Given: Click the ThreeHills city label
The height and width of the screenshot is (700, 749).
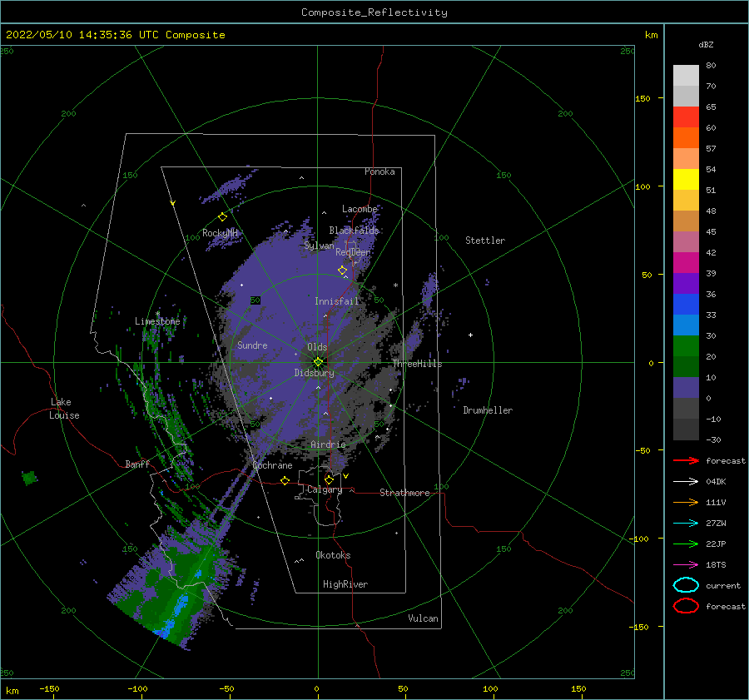Looking at the screenshot, I should tap(418, 364).
